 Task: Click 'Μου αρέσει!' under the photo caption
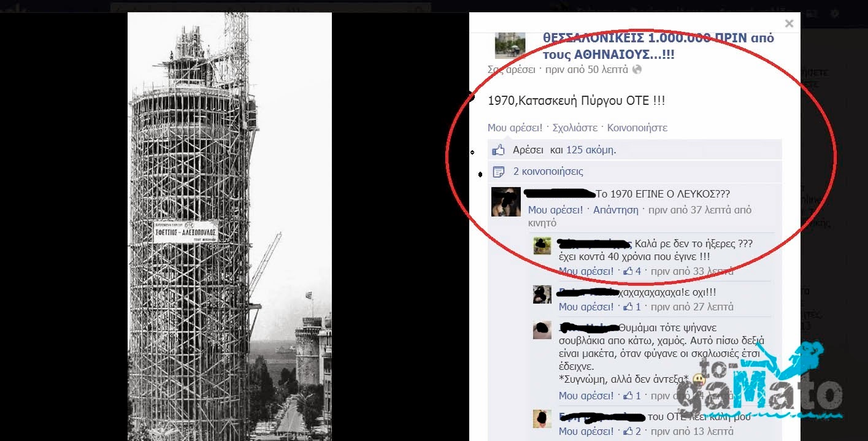tap(515, 128)
